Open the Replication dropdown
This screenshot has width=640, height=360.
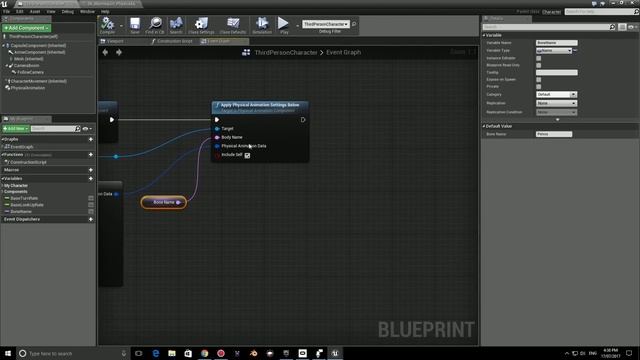point(556,103)
